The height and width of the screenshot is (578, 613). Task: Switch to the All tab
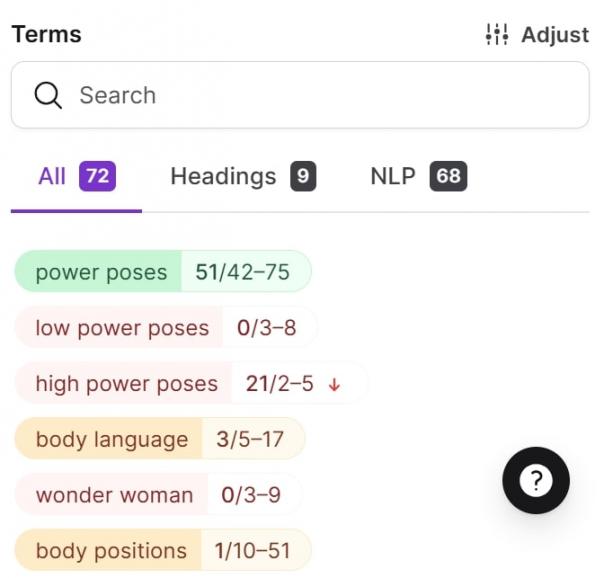pyautogui.click(x=52, y=177)
